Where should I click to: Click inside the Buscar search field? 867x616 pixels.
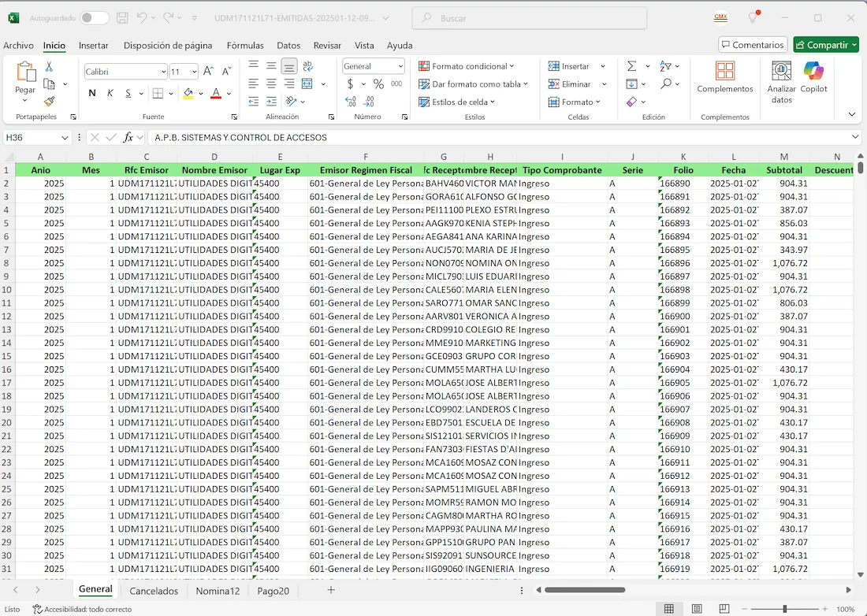pyautogui.click(x=528, y=17)
